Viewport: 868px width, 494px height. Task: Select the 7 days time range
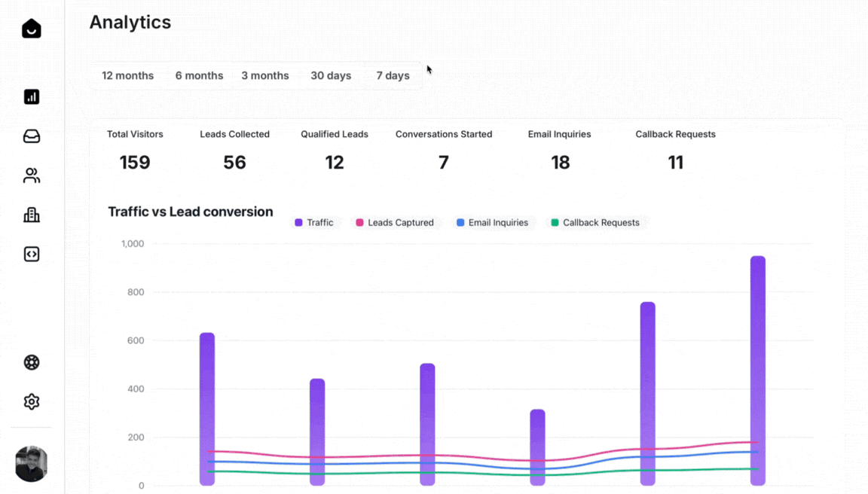[393, 75]
